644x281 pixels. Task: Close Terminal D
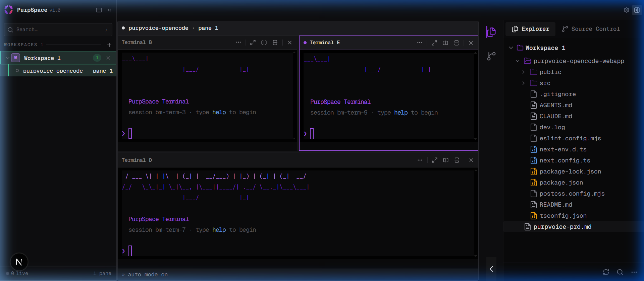471,160
